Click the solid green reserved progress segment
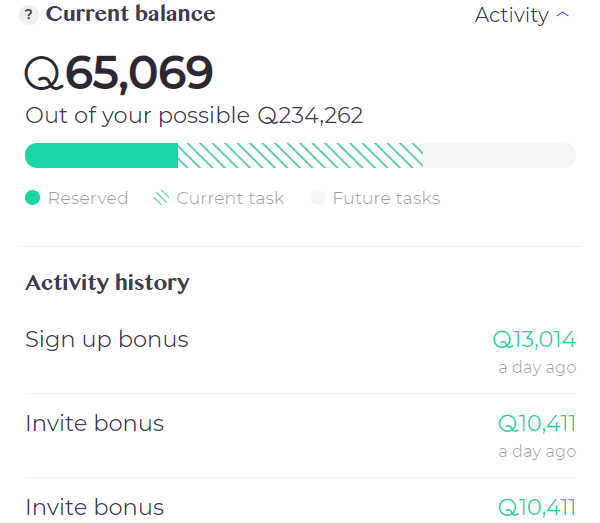 click(101, 155)
